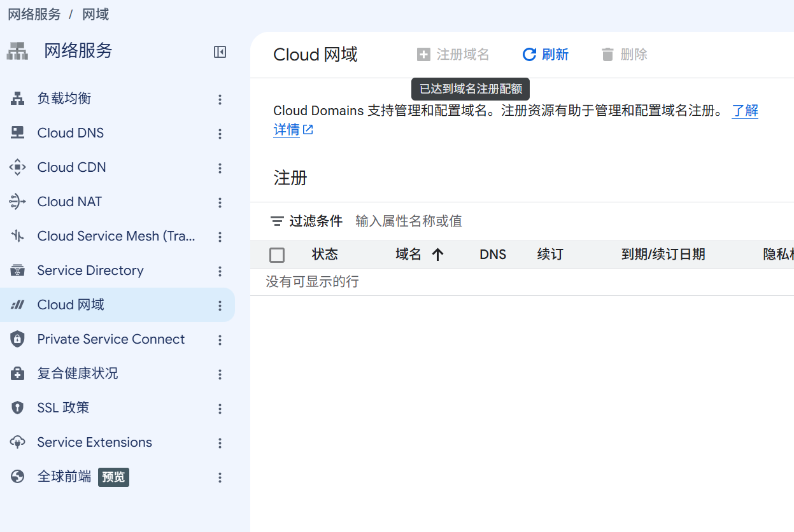Open the more menu for Cloud Service Mesh

point(220,237)
